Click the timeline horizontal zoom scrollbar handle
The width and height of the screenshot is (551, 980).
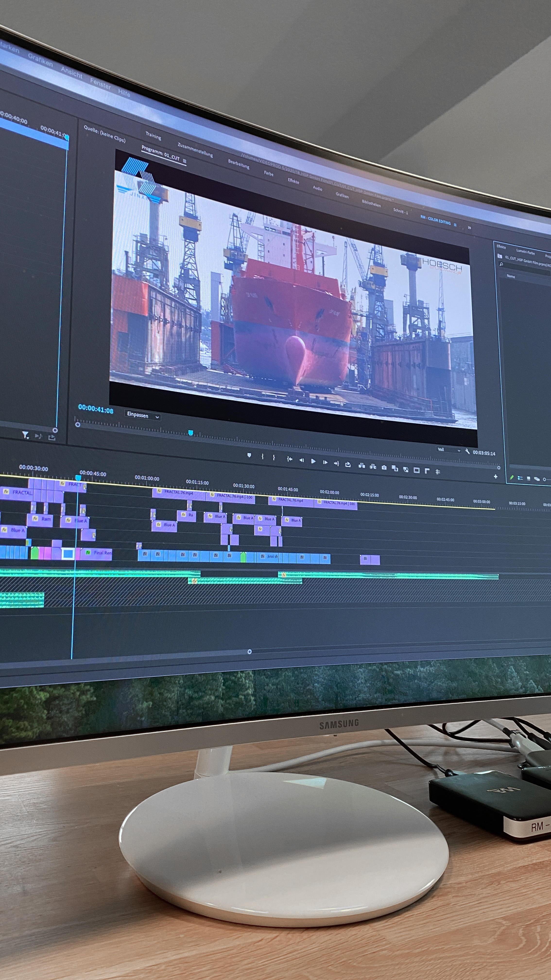click(250, 651)
